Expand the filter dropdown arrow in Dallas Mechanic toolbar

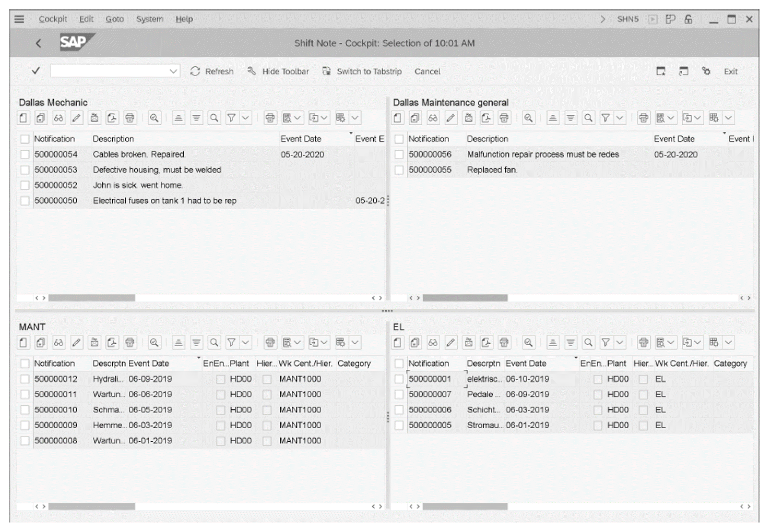244,117
